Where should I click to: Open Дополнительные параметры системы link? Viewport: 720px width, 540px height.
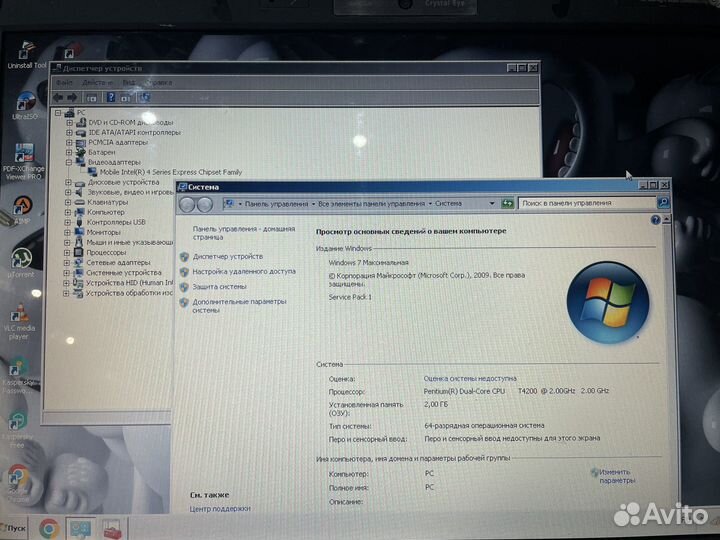click(239, 306)
